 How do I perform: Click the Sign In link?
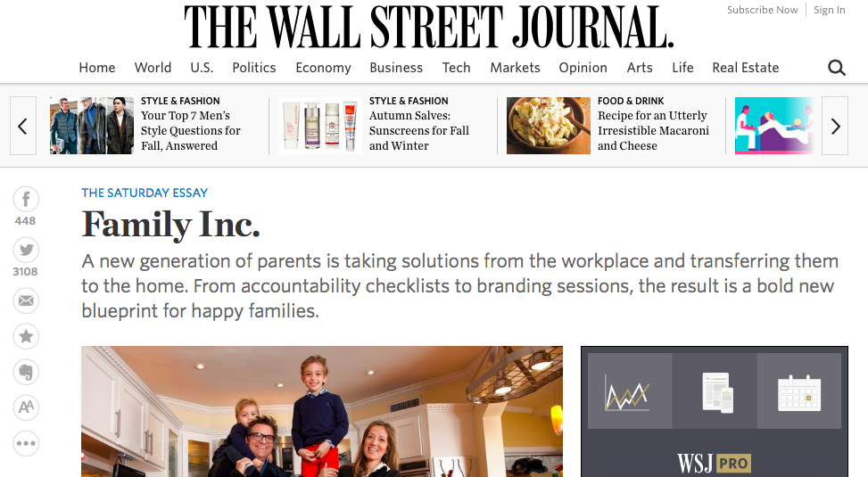(x=829, y=10)
